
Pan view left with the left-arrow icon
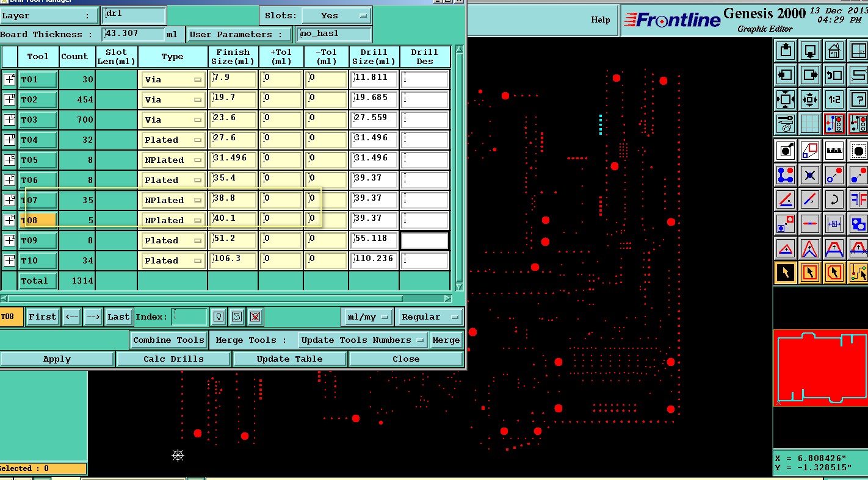click(x=786, y=75)
